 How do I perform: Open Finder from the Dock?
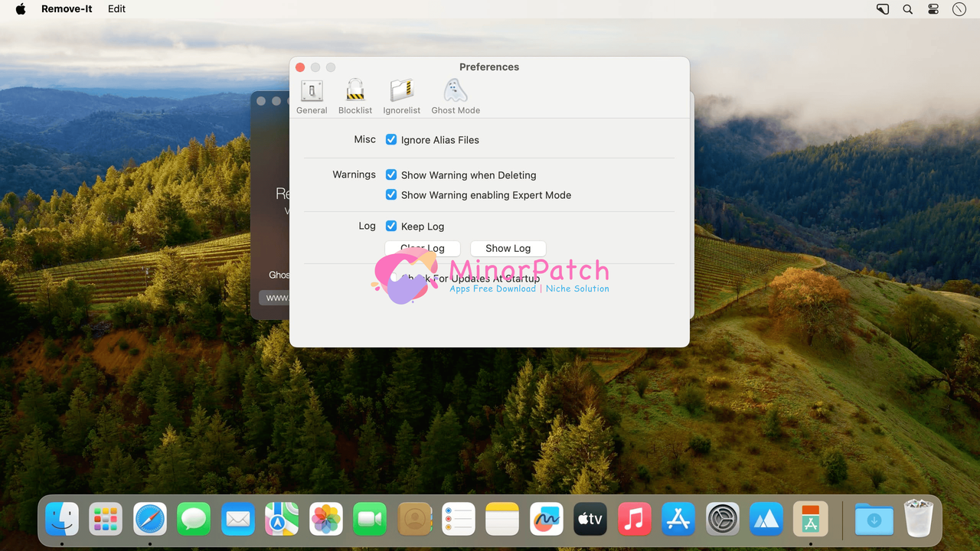coord(62,519)
